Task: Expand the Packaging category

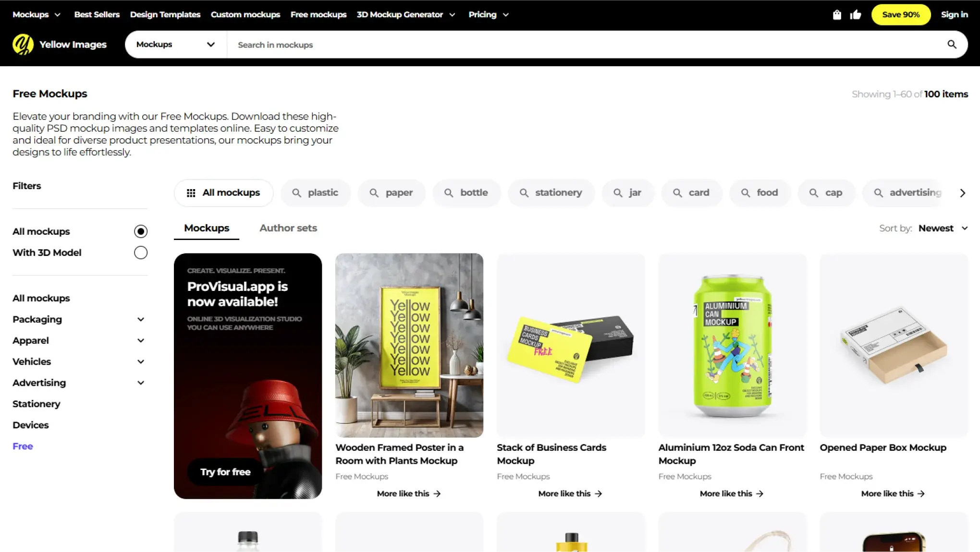Action: point(140,320)
